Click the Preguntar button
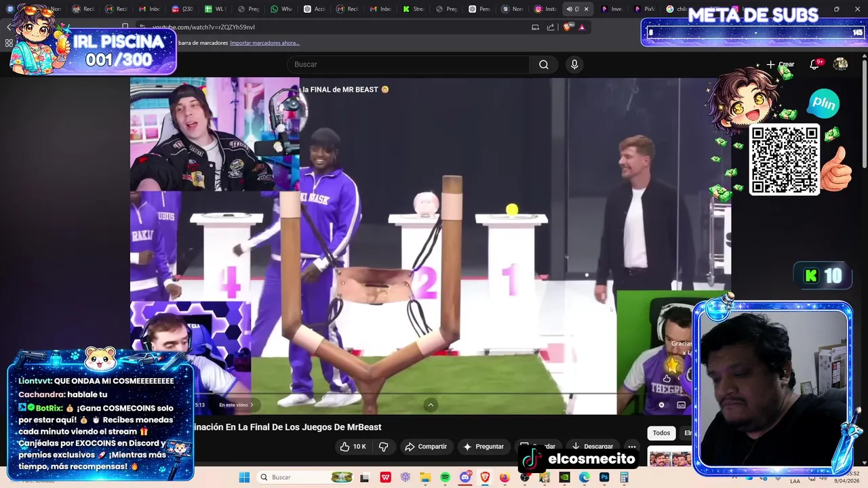868x488 pixels. point(484,447)
